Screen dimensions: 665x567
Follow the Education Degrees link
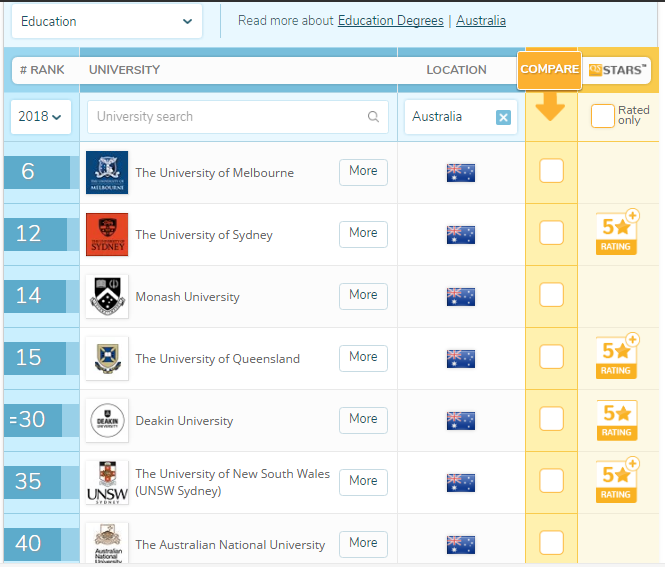(x=391, y=20)
